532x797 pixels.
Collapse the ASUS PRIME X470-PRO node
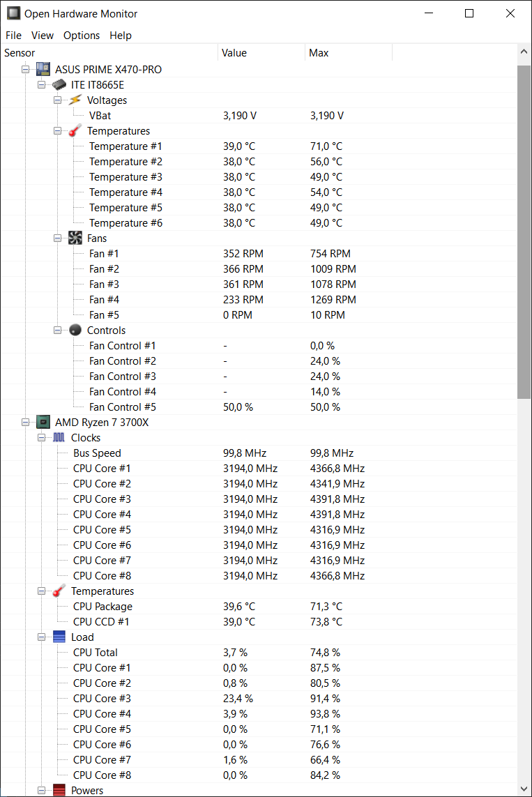click(x=25, y=69)
